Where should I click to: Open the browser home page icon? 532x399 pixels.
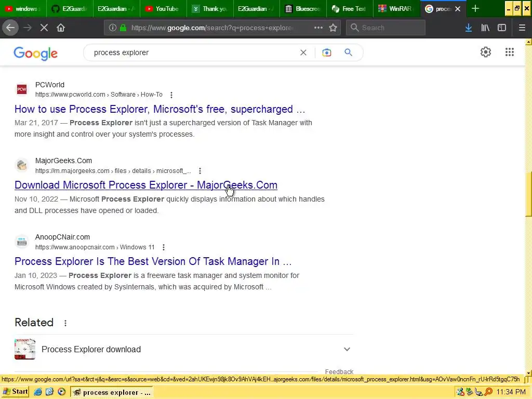click(x=61, y=28)
